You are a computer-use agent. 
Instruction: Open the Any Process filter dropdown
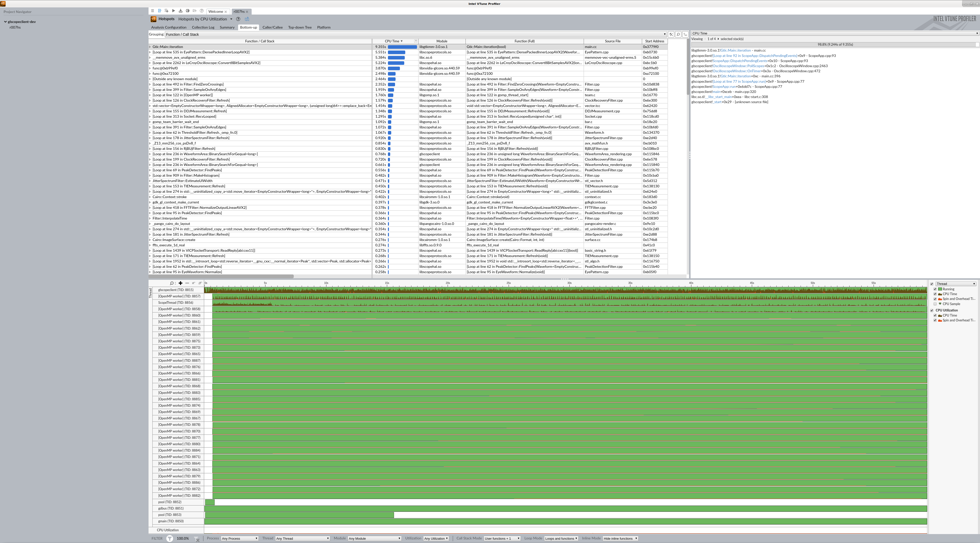tap(240, 538)
